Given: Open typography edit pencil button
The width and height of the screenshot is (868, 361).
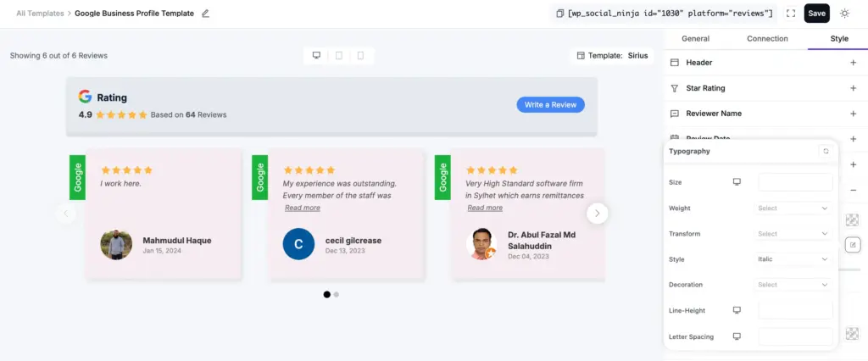Looking at the screenshot, I should 853,244.
